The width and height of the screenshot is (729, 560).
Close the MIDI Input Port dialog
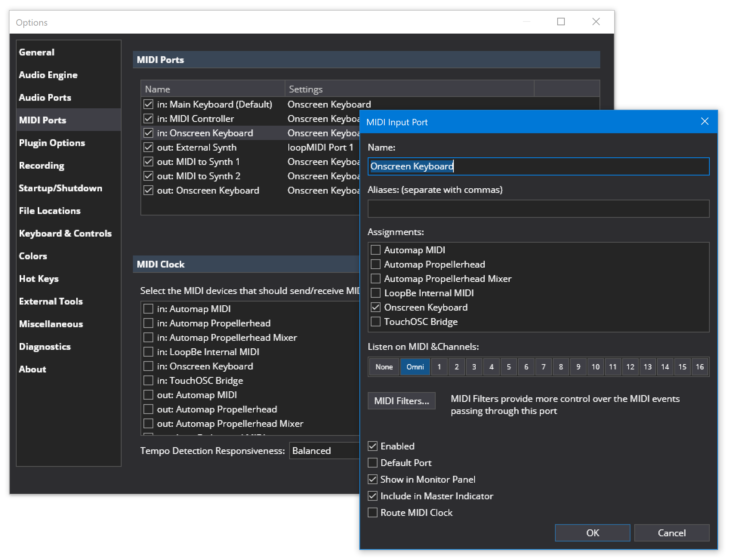[704, 122]
